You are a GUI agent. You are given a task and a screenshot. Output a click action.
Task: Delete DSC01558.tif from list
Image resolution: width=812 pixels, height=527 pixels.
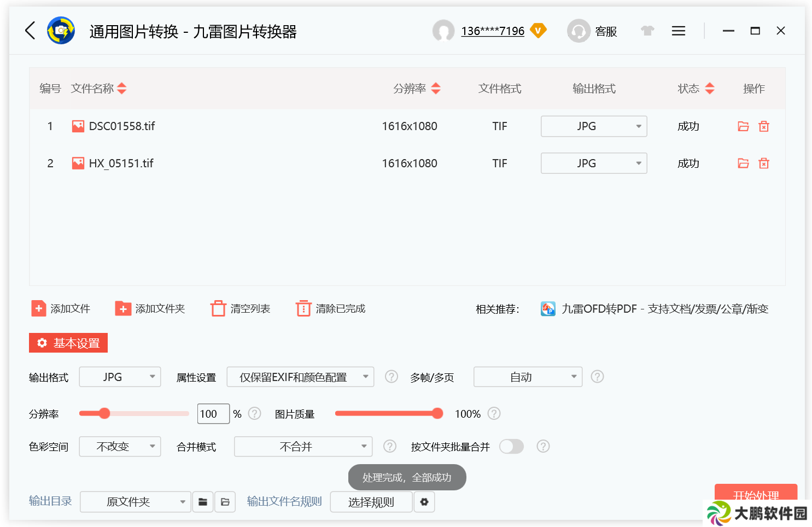[764, 126]
